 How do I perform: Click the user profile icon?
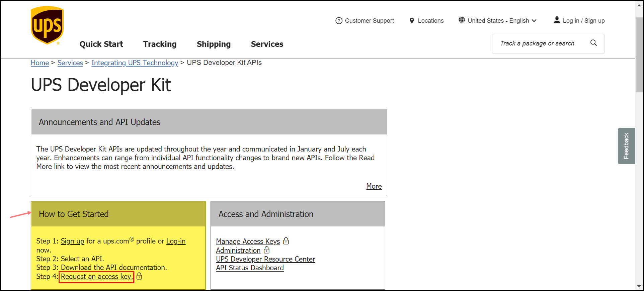coord(557,20)
